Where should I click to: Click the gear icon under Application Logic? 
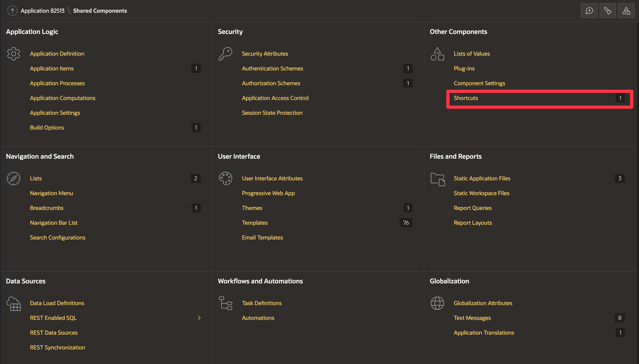point(13,54)
